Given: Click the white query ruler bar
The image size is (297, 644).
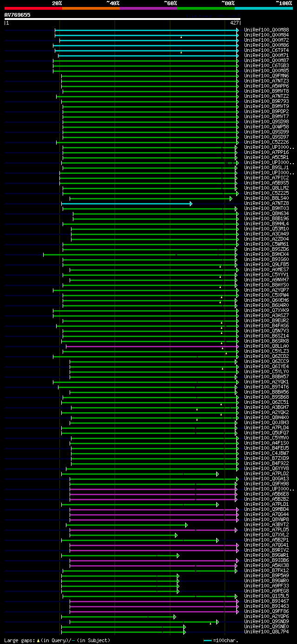Looking at the screenshot, I should (123, 19).
